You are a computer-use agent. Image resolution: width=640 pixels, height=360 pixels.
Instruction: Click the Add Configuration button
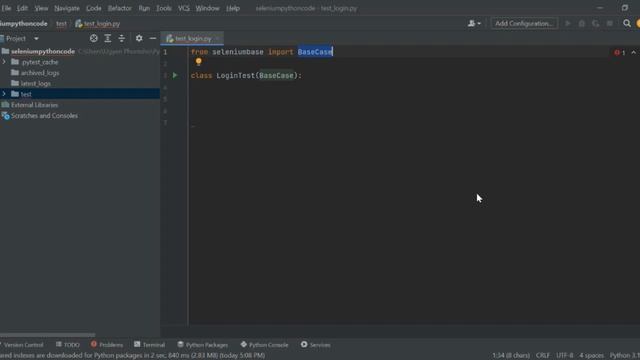tap(524, 24)
